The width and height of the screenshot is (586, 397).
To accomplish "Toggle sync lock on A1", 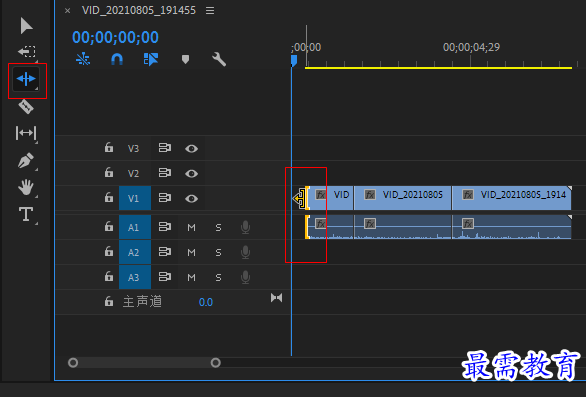I will (x=164, y=227).
